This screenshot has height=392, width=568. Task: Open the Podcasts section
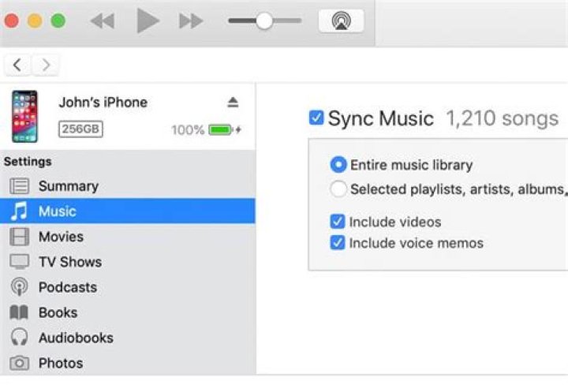pyautogui.click(x=128, y=287)
